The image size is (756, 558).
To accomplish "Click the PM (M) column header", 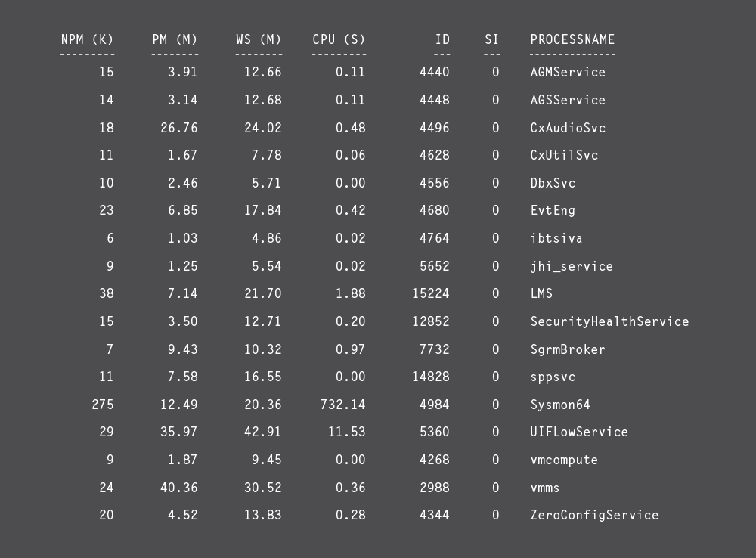I will 175,39.
